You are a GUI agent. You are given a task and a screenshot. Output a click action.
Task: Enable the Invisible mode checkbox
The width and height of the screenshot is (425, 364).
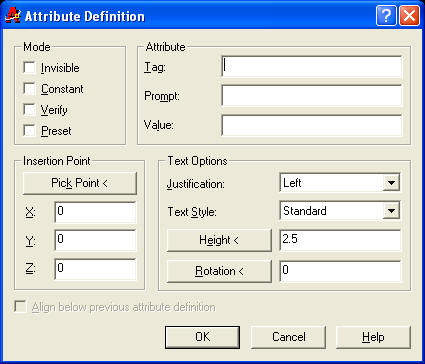(29, 68)
